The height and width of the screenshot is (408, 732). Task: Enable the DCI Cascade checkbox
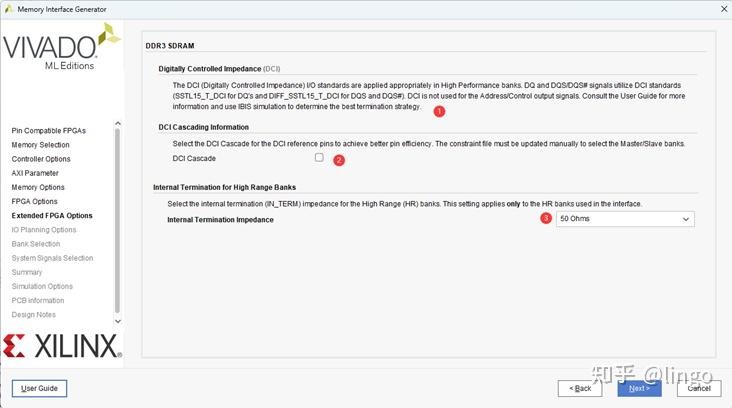pyautogui.click(x=319, y=158)
